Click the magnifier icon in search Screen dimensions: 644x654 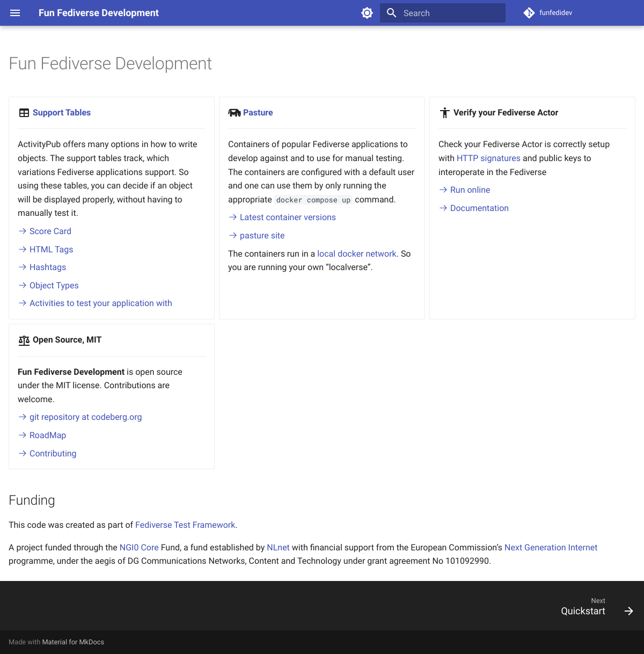[392, 13]
